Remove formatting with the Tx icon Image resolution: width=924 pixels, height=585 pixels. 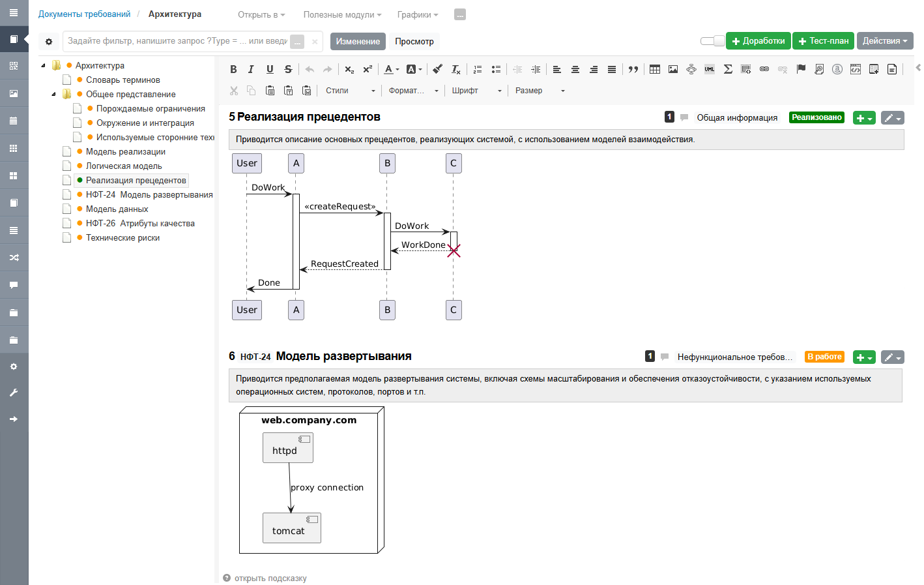click(456, 69)
